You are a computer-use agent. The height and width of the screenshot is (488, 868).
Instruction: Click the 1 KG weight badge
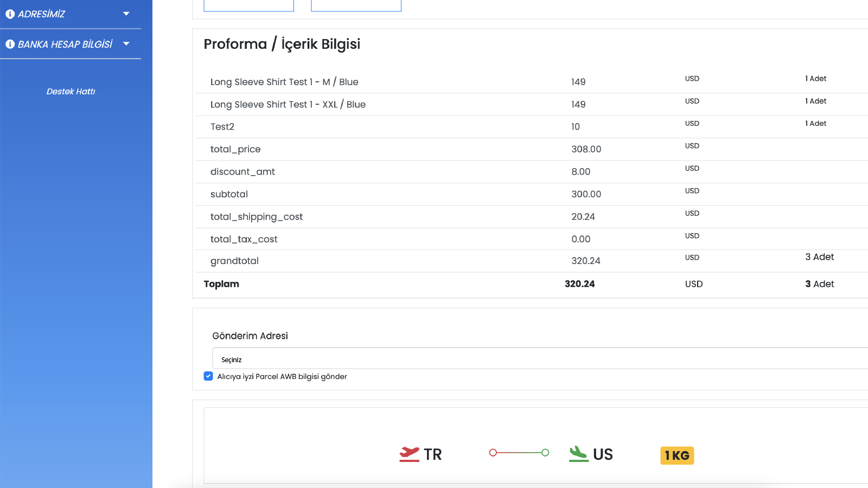click(x=677, y=455)
